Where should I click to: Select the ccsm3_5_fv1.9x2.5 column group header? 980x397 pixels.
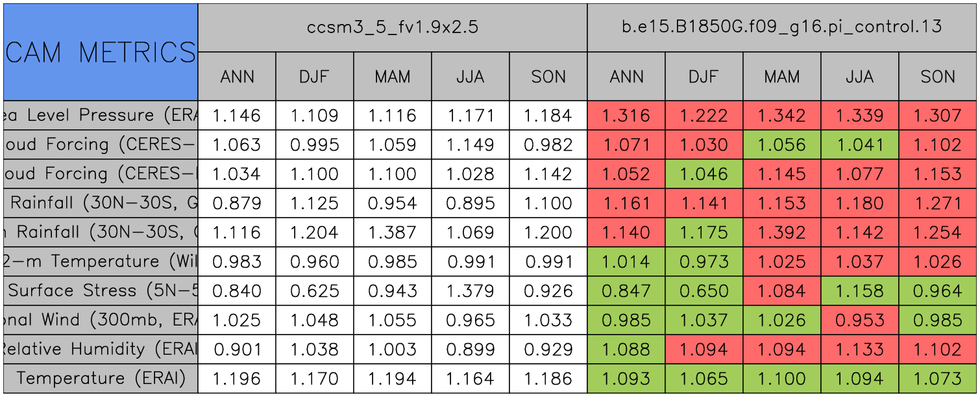pos(392,27)
